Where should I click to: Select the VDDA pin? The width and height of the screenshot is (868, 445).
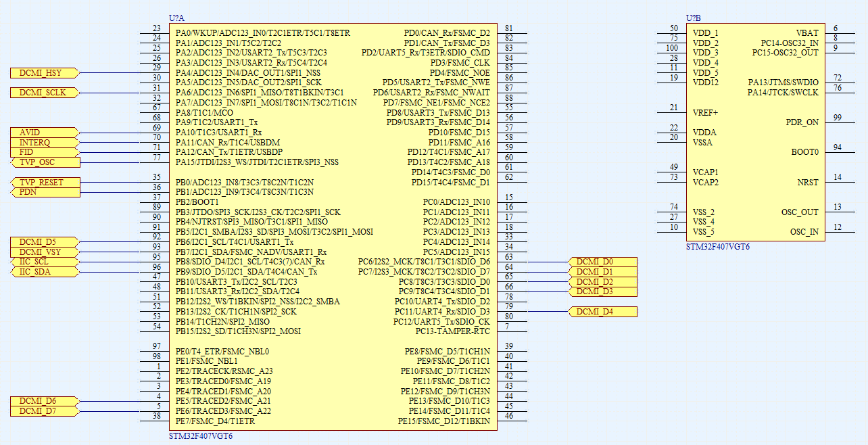point(704,133)
